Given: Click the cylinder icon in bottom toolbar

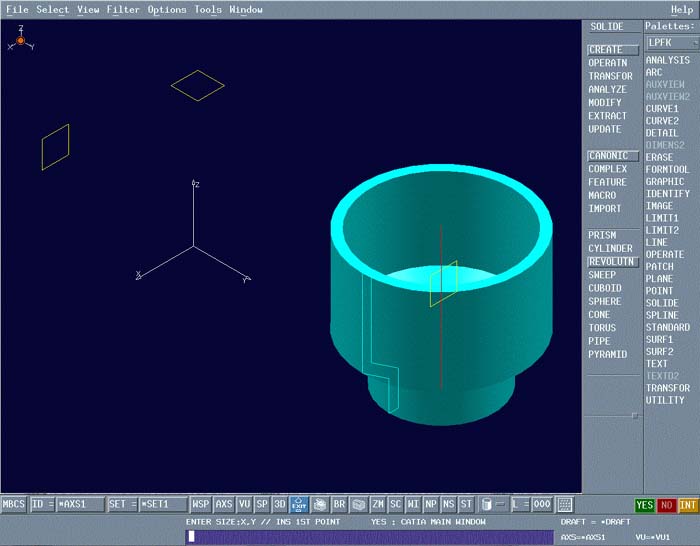Looking at the screenshot, I should (487, 505).
